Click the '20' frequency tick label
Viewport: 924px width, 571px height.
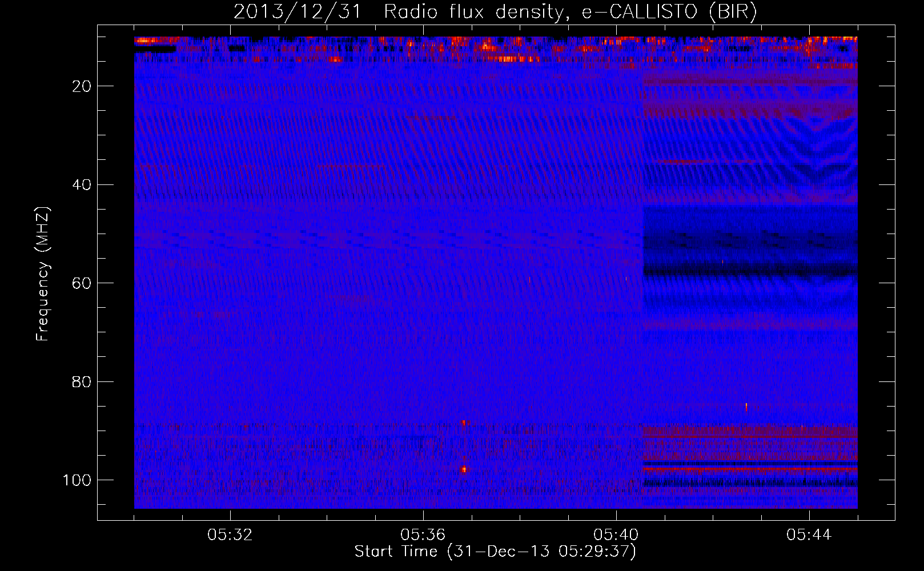[x=82, y=86]
